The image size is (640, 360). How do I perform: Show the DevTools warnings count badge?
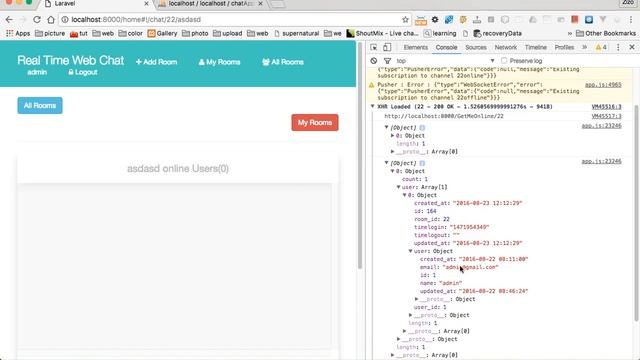point(601,47)
